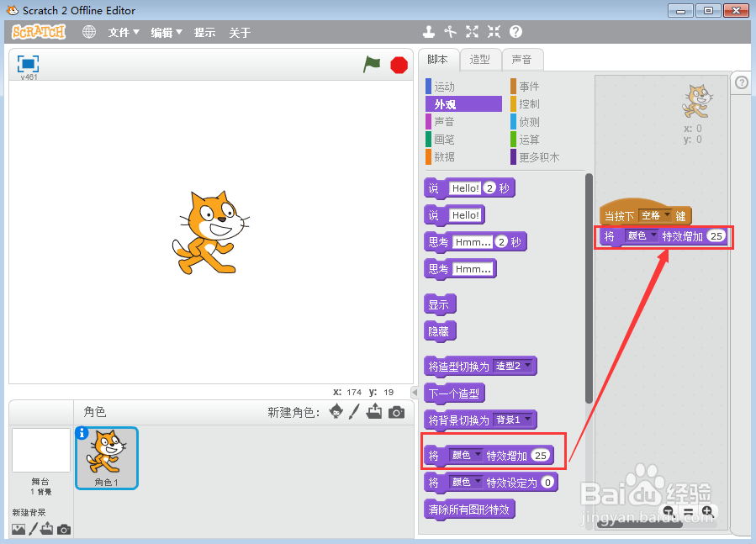The width and height of the screenshot is (756, 544).
Task: Click the 隐藏 block
Action: point(440,332)
